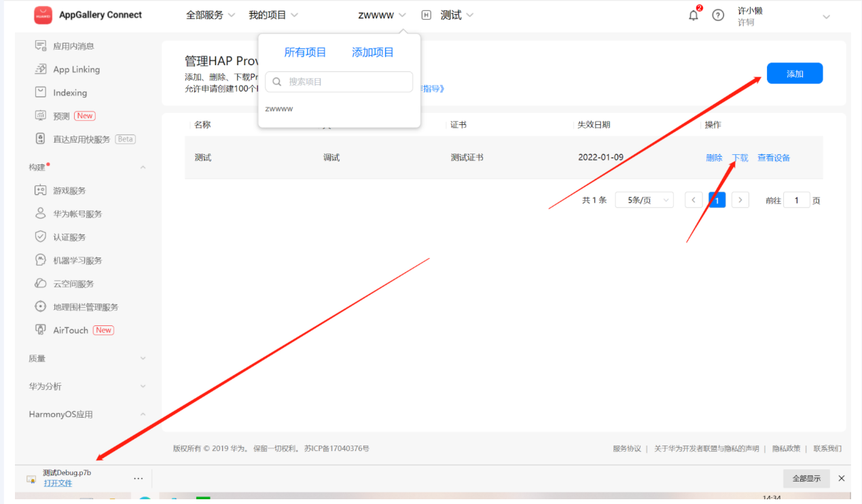This screenshot has width=862, height=504.
Task: Click the 预测 sidebar icon
Action: (x=41, y=116)
